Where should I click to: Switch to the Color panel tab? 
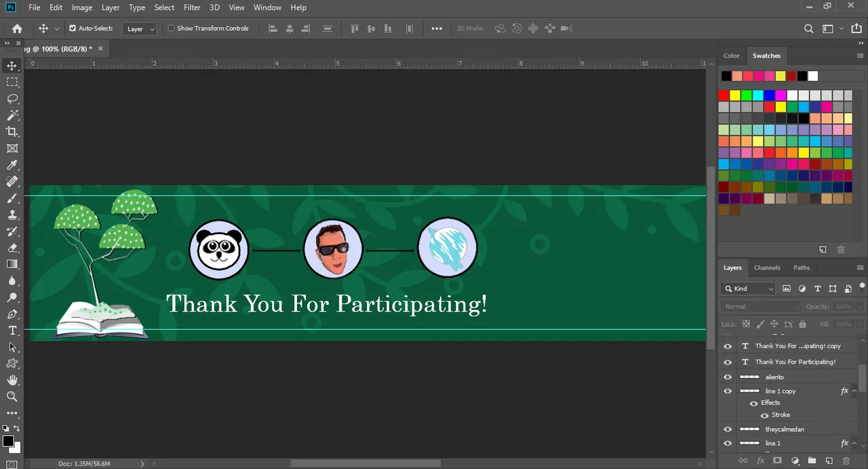coord(732,56)
